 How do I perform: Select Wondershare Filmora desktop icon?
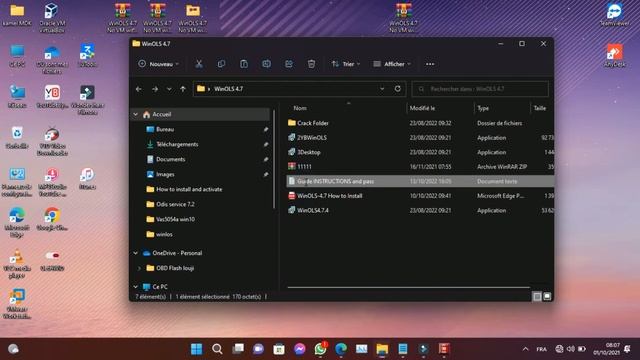[x=87, y=100]
